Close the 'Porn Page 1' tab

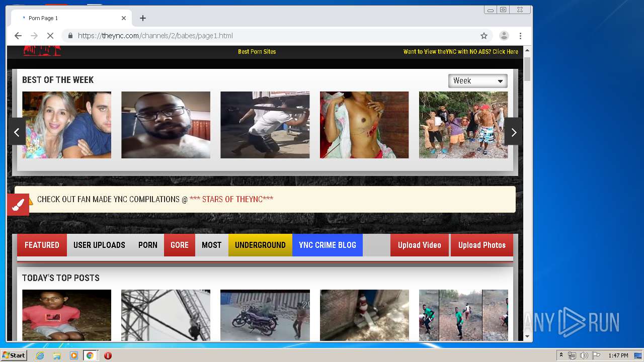[124, 18]
